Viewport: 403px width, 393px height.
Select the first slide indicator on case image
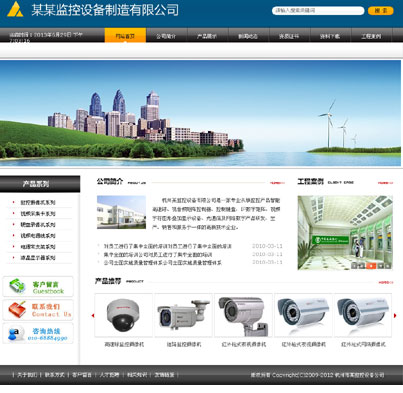click(354, 266)
